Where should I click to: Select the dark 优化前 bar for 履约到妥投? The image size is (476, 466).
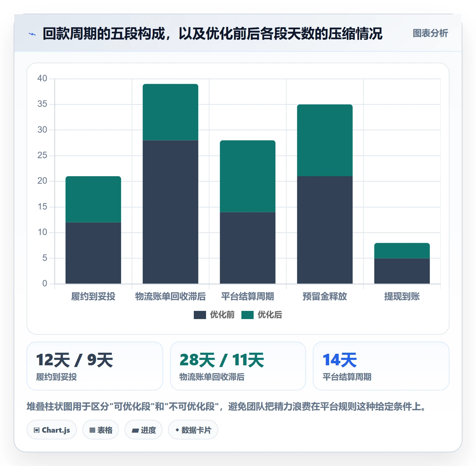(x=93, y=253)
